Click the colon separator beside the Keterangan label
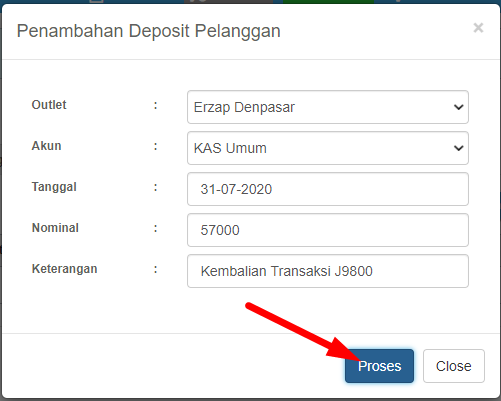This screenshot has width=501, height=401. click(155, 270)
